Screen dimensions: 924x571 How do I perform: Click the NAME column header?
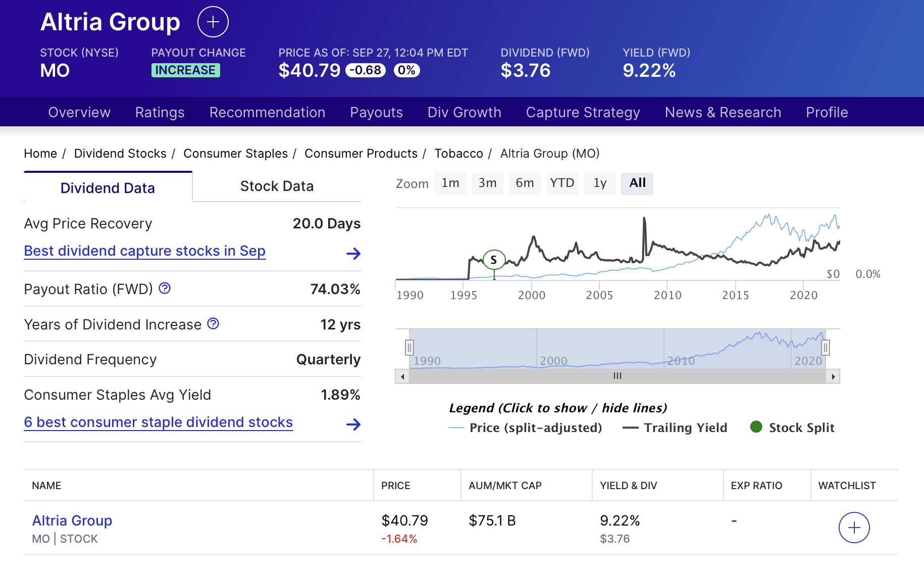[x=46, y=486]
